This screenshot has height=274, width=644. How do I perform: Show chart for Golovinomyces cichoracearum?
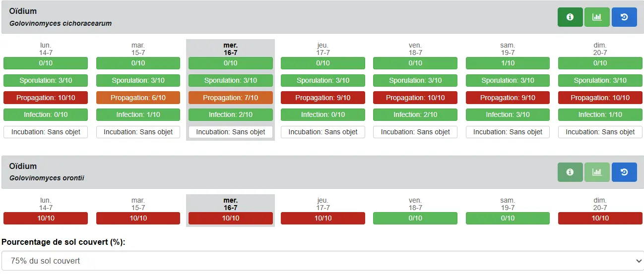coord(597,17)
